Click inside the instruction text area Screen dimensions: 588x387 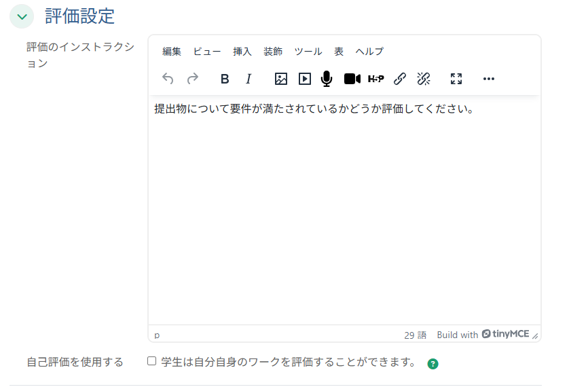click(344, 210)
